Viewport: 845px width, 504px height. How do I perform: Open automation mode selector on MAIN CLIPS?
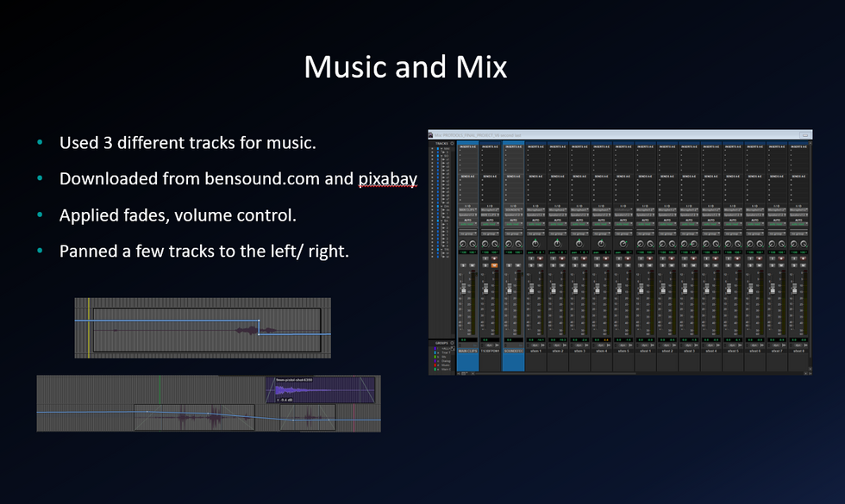click(x=467, y=224)
